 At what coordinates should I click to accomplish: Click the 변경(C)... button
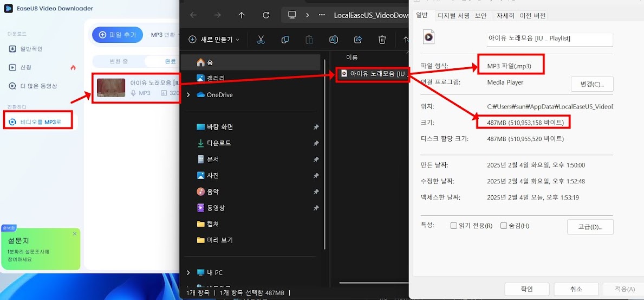point(592,84)
